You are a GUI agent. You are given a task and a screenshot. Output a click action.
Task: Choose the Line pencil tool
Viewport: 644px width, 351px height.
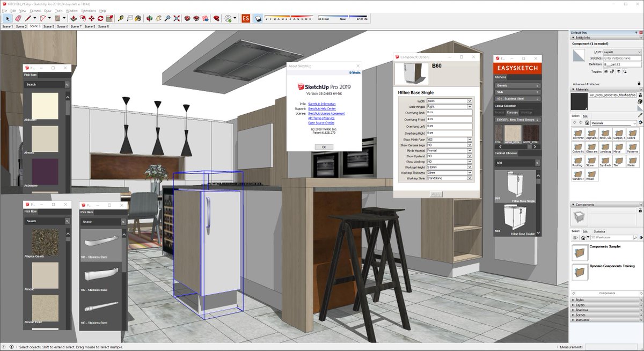(x=29, y=18)
